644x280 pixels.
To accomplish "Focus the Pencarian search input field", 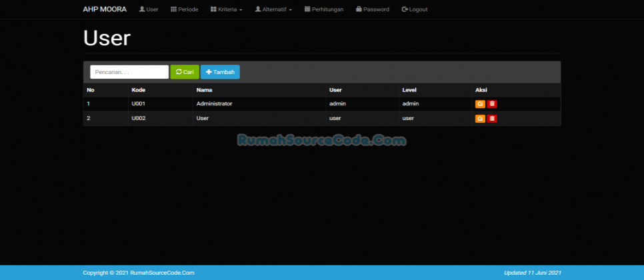I will 129,72.
